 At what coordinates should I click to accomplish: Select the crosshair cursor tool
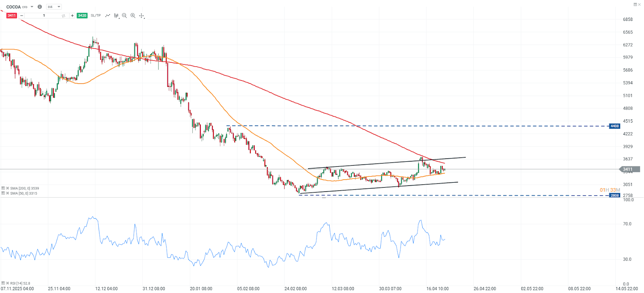[141, 16]
